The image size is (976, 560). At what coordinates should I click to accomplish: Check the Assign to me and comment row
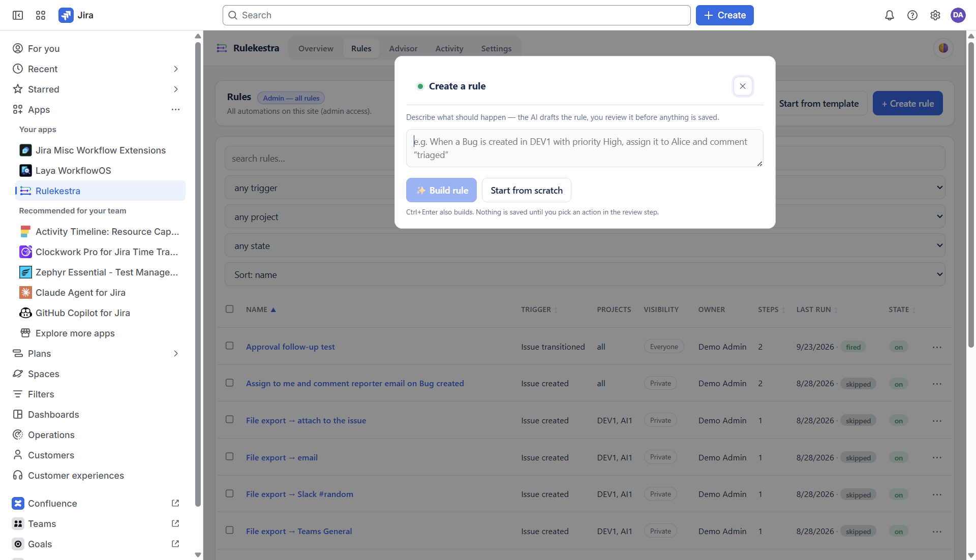(x=230, y=383)
